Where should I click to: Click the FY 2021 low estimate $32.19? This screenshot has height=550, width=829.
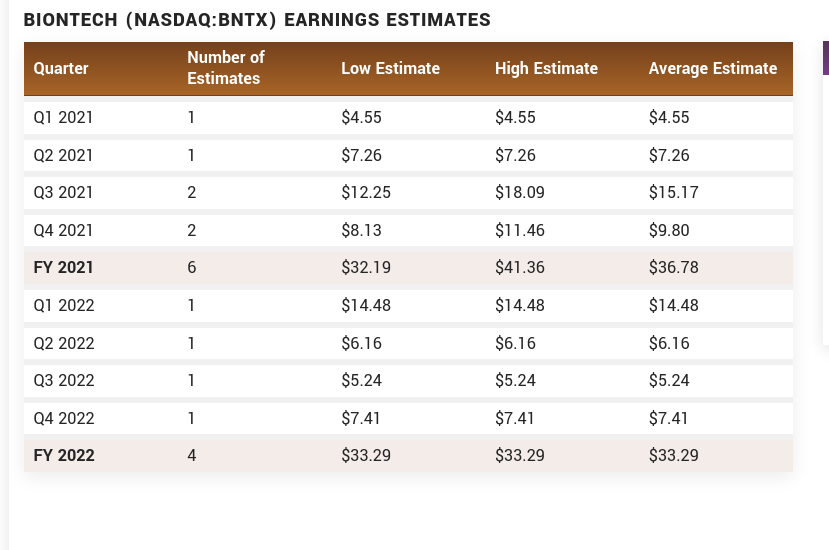pyautogui.click(x=365, y=268)
